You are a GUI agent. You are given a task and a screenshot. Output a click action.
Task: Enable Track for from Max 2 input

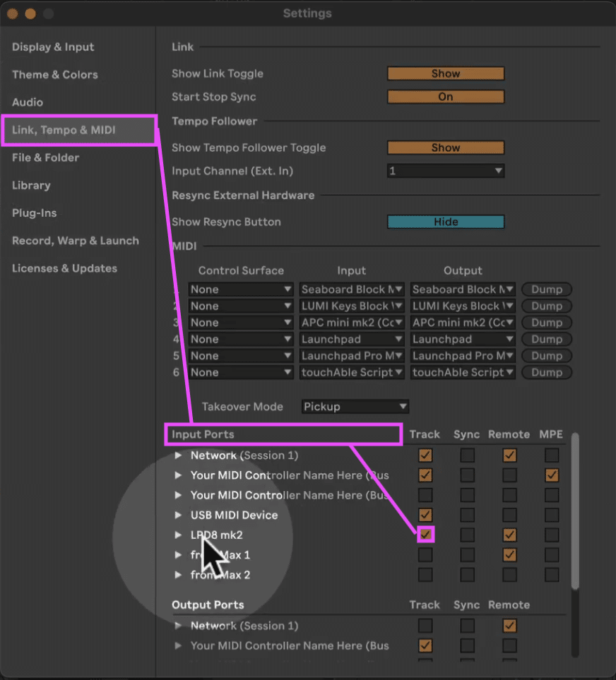click(x=425, y=575)
